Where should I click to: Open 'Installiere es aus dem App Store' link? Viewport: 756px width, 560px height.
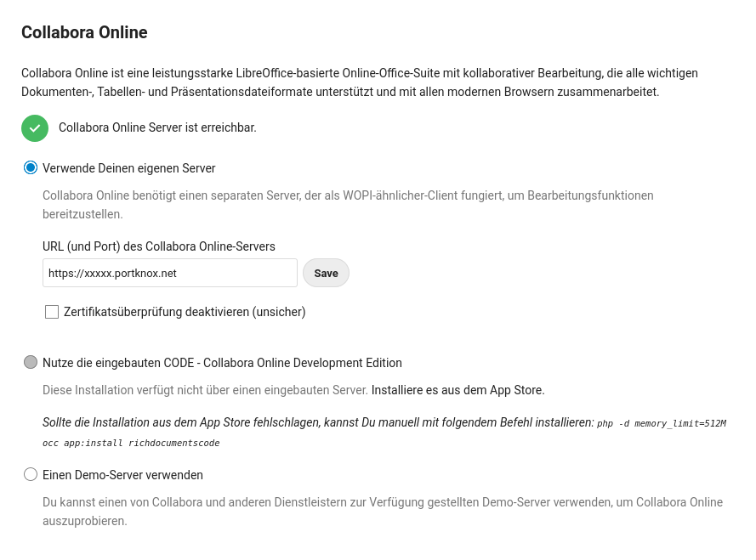point(458,390)
